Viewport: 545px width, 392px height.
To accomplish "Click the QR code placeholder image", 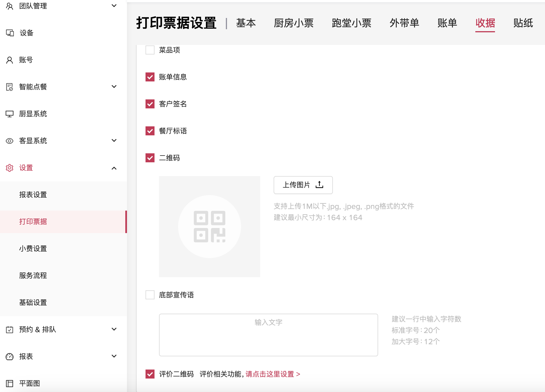I will (210, 226).
